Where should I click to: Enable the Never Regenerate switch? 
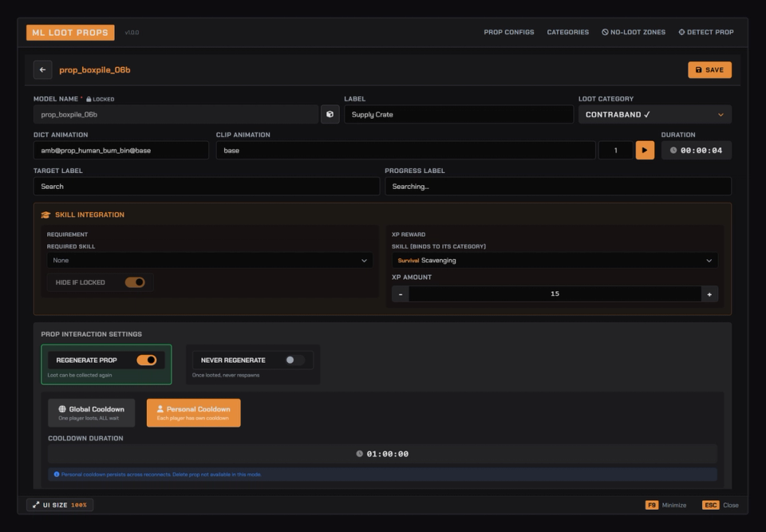[295, 360]
